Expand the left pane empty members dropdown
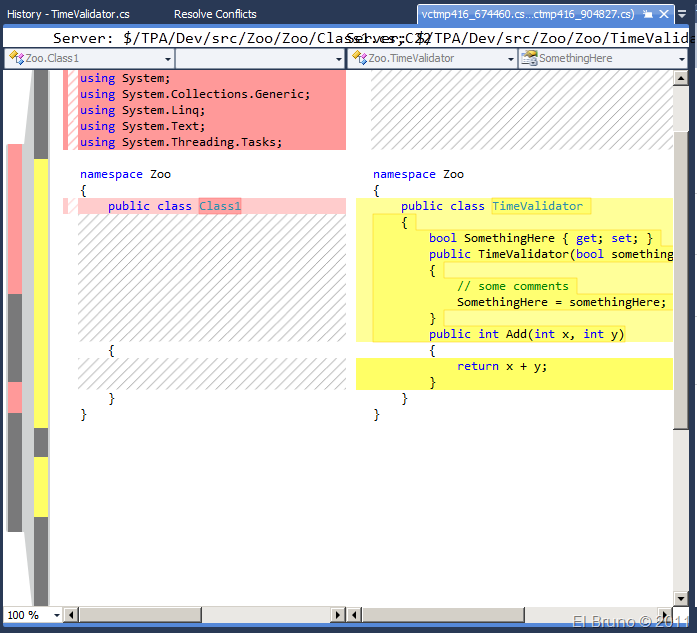This screenshot has width=697, height=633. click(x=339, y=59)
